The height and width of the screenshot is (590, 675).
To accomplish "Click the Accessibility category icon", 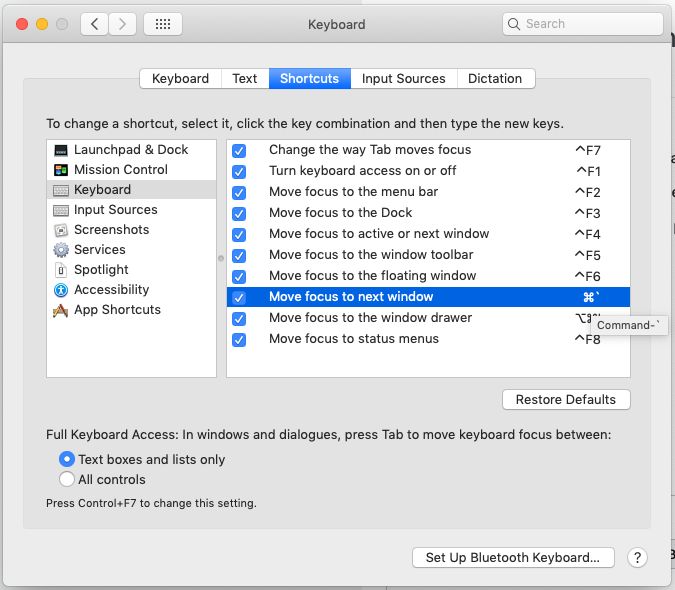I will (x=61, y=290).
